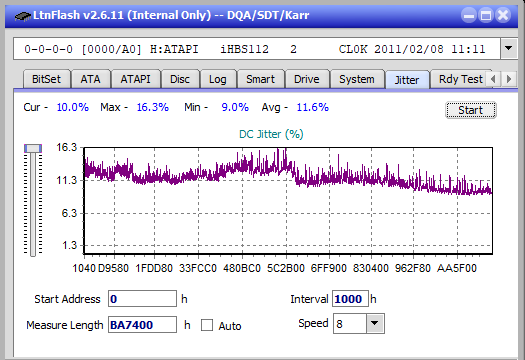Click the DC Jitter (%) chart title
525x360 pixels.
tap(271, 134)
